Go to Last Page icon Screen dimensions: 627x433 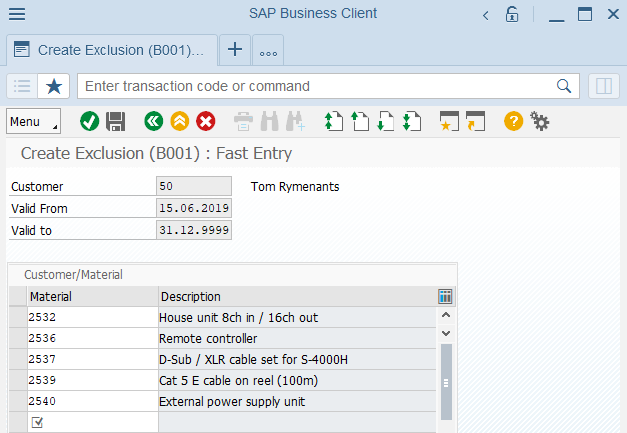click(x=412, y=121)
